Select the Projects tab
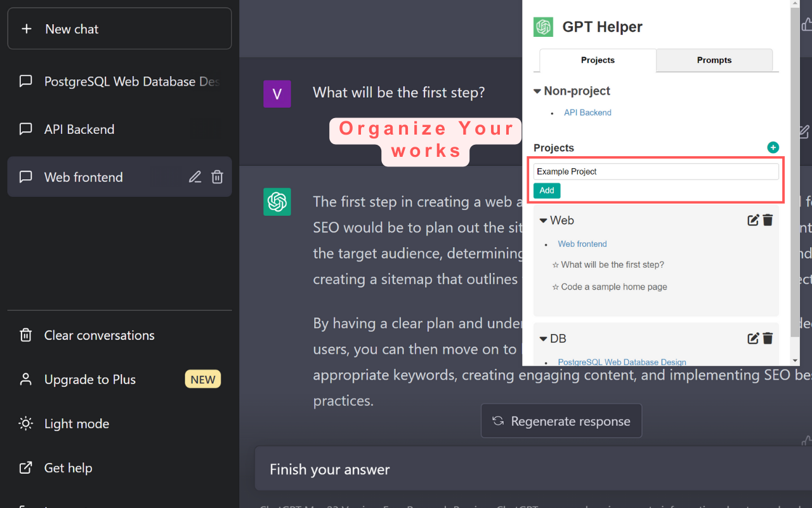The image size is (812, 508). 598,60
